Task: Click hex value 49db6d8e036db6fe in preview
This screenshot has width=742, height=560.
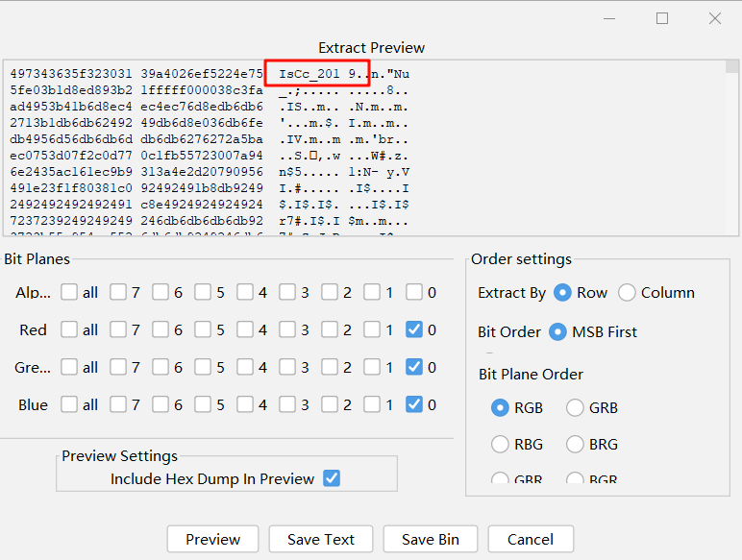Action: (x=202, y=123)
